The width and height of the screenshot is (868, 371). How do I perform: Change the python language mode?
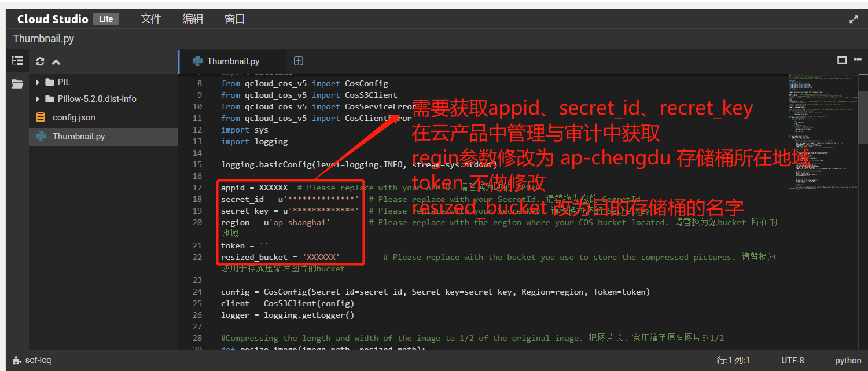(x=848, y=361)
